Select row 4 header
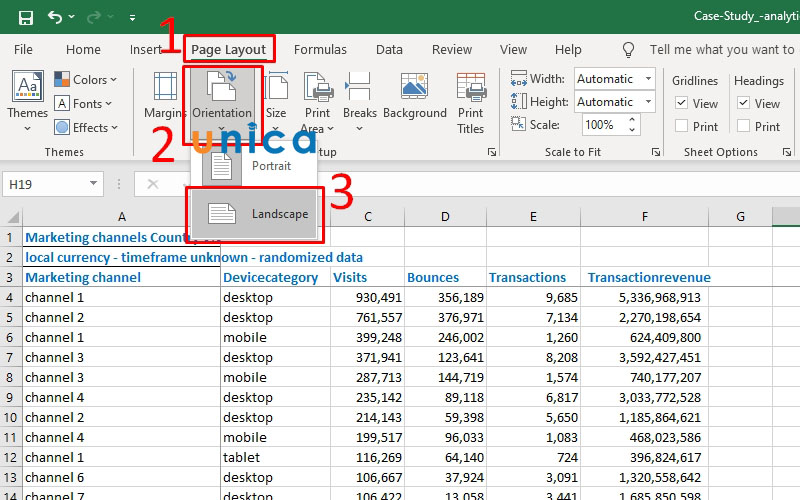 click(11, 297)
